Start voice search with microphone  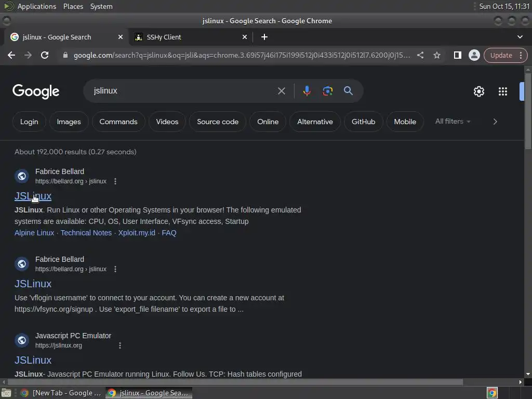307,91
